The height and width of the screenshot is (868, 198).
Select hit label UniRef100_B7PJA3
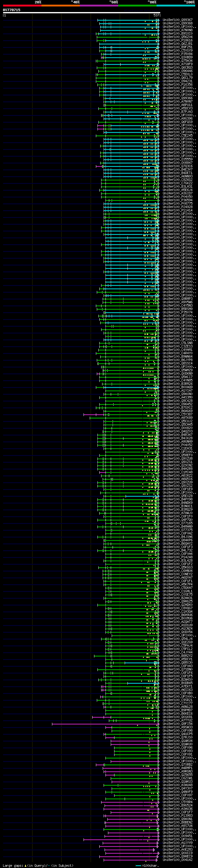click(x=177, y=112)
